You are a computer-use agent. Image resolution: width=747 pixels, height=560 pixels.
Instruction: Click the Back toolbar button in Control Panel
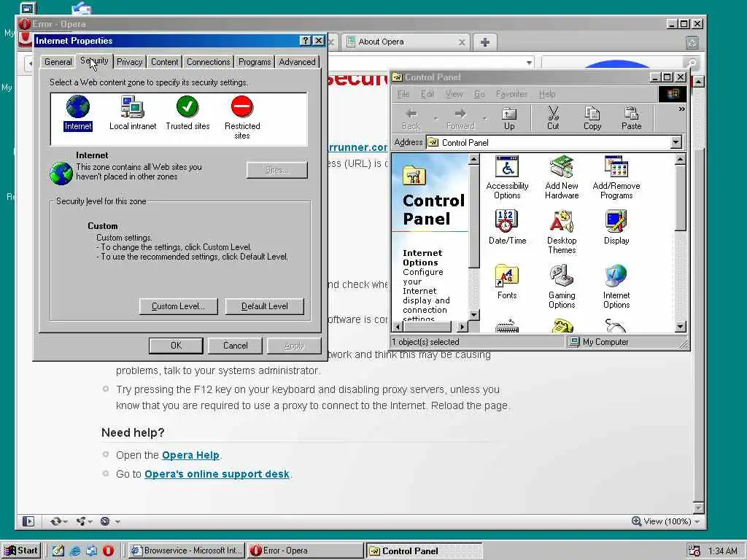pyautogui.click(x=411, y=118)
